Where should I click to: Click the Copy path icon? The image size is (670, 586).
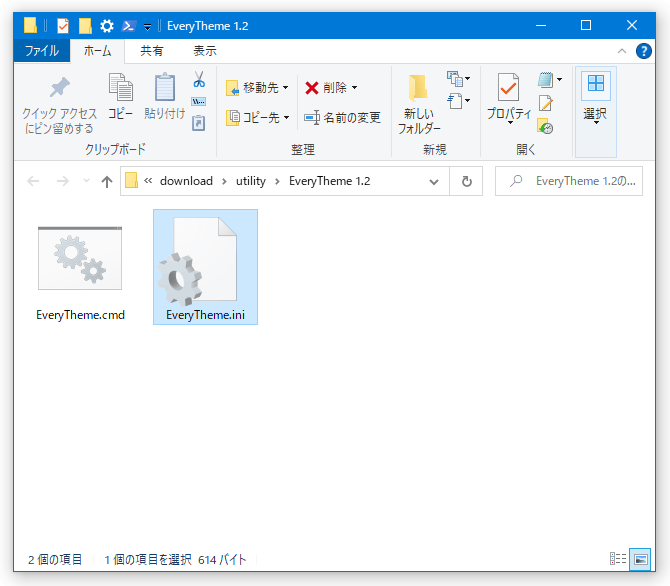pos(199,102)
